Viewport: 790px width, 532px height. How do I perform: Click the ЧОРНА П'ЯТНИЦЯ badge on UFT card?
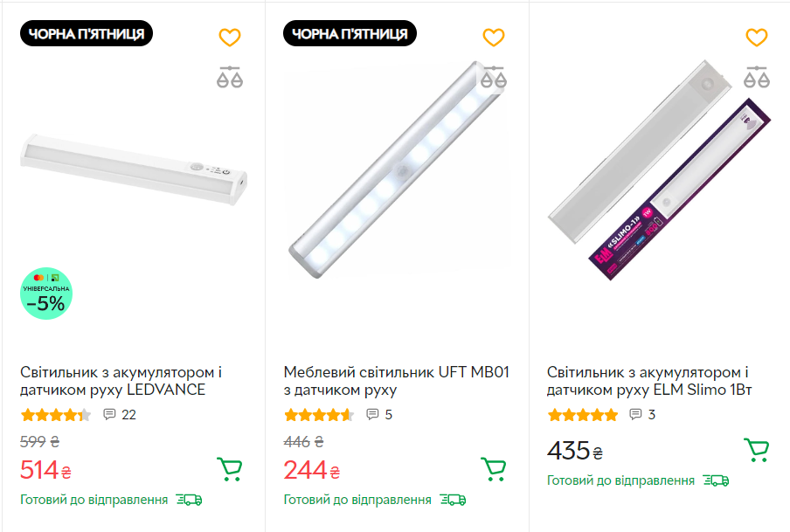(x=351, y=32)
